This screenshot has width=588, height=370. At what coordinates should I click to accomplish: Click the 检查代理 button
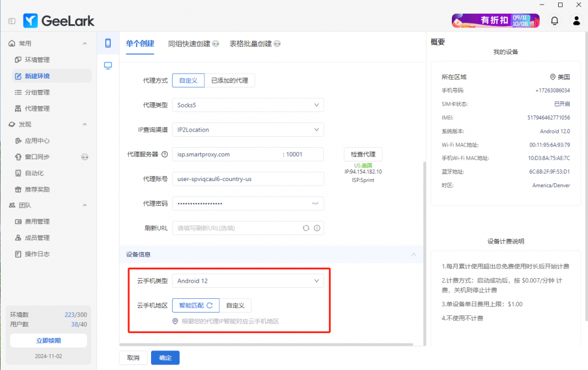point(362,155)
